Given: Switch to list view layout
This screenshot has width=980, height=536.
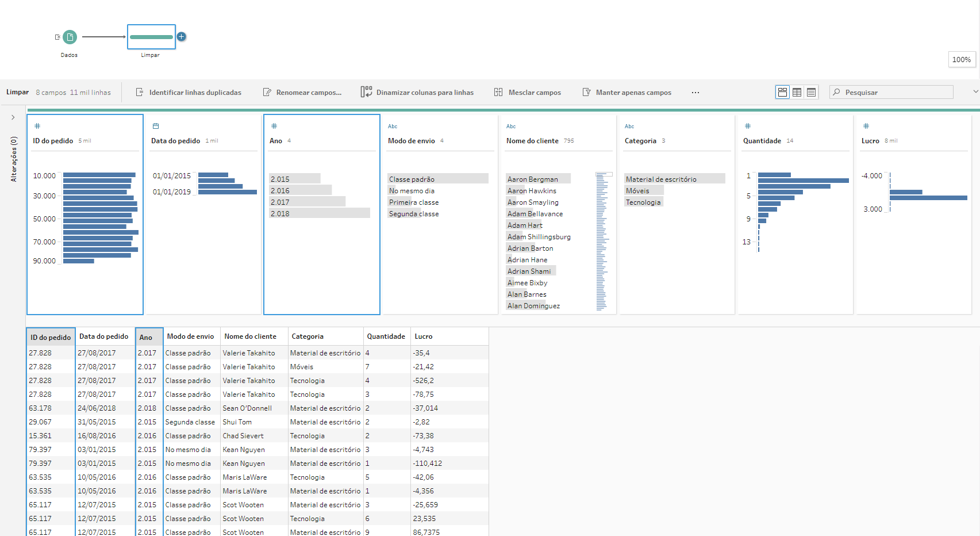Looking at the screenshot, I should click(x=811, y=92).
